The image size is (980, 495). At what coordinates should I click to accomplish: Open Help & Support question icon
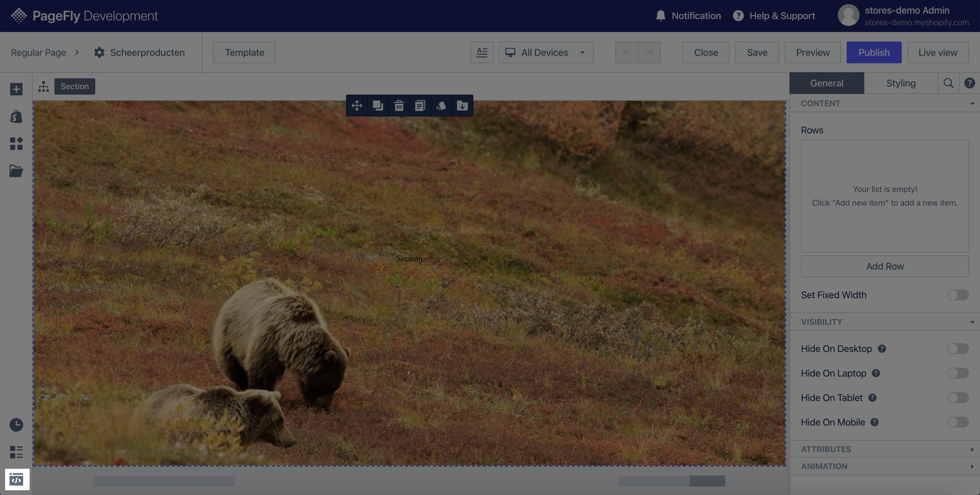click(x=738, y=16)
